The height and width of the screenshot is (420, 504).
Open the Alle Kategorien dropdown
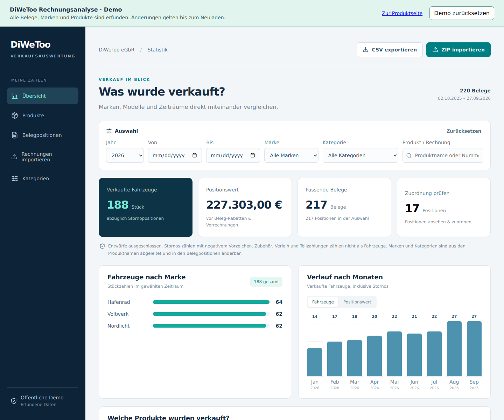(x=360, y=155)
